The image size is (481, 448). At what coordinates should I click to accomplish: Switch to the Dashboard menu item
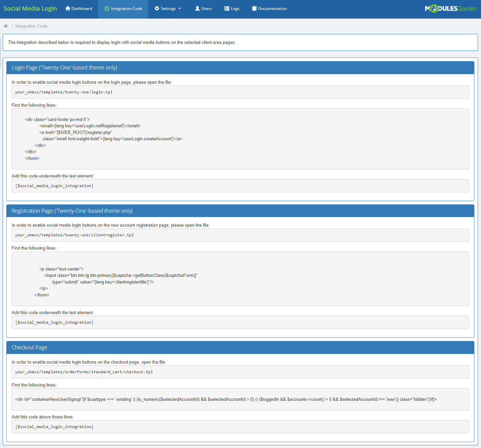(x=78, y=8)
